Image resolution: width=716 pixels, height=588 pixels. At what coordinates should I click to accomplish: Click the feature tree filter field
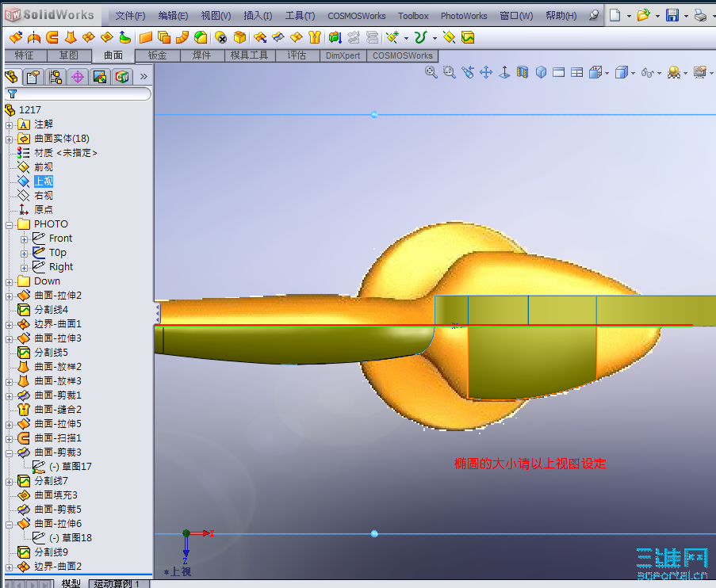[78, 94]
